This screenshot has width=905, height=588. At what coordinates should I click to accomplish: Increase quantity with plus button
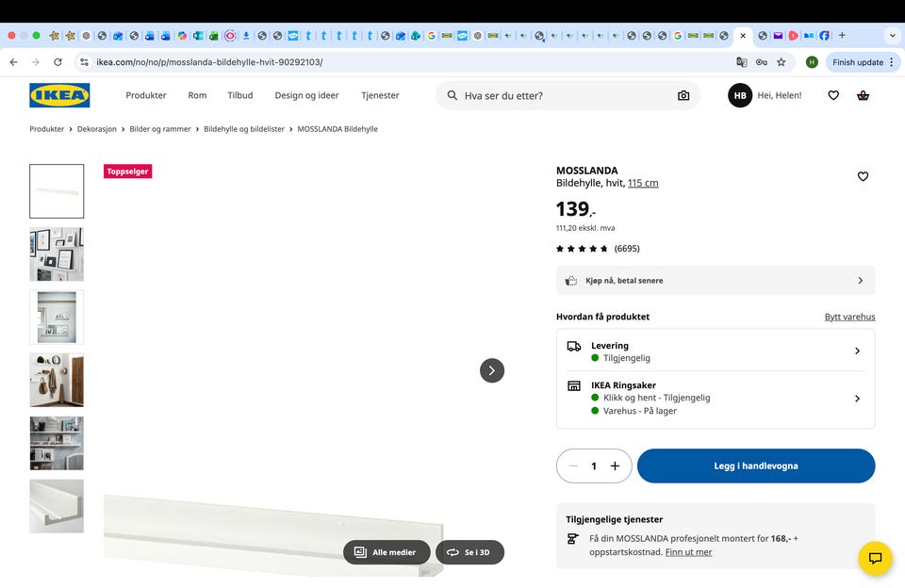tap(616, 465)
